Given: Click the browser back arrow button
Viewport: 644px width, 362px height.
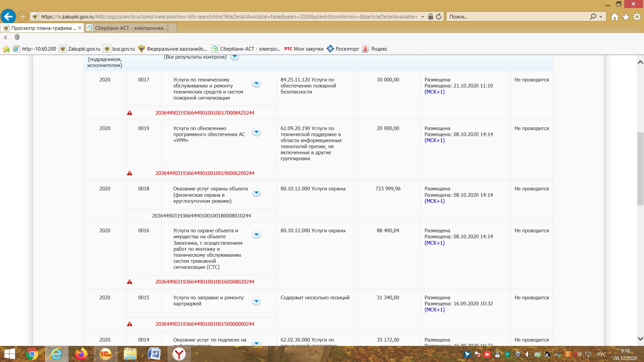Looking at the screenshot, I should 8,16.
